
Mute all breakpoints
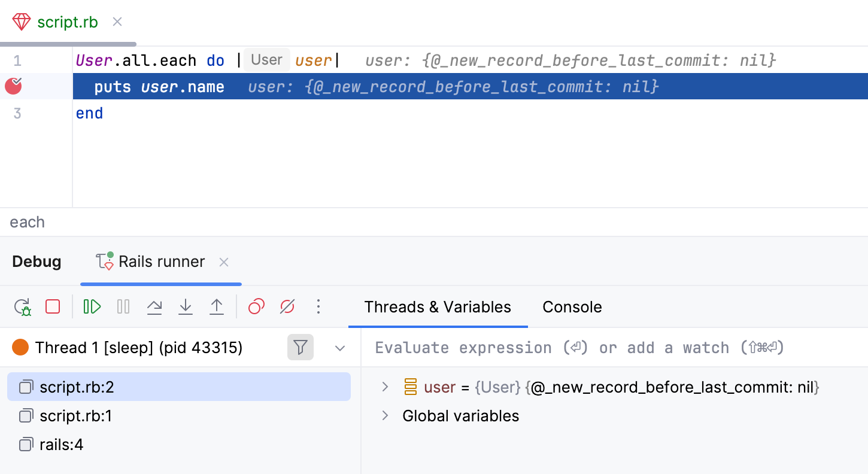pos(287,306)
